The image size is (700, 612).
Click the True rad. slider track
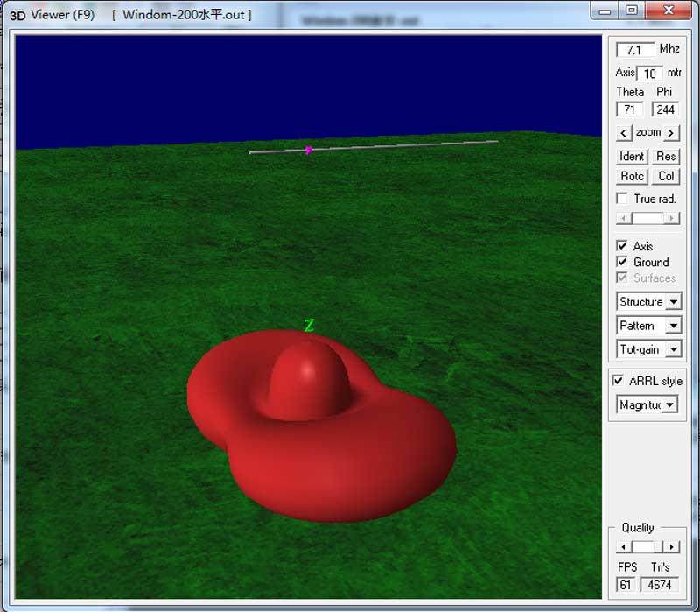point(647,218)
